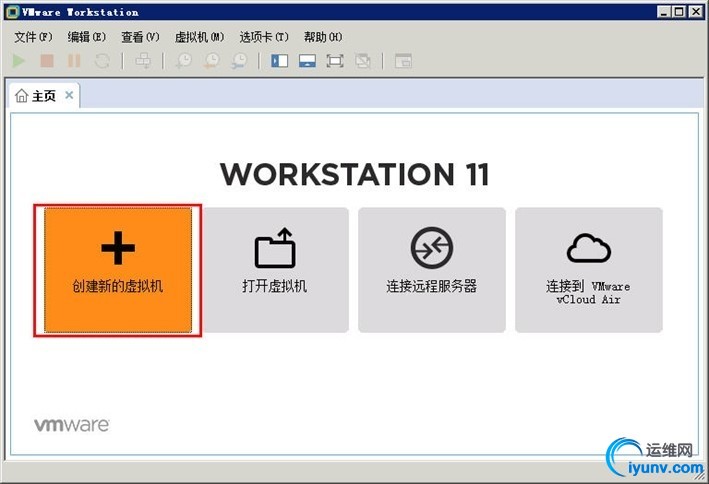Click the Unity mode toolbar icon
Image resolution: width=709 pixels, height=484 pixels.
pos(363,61)
